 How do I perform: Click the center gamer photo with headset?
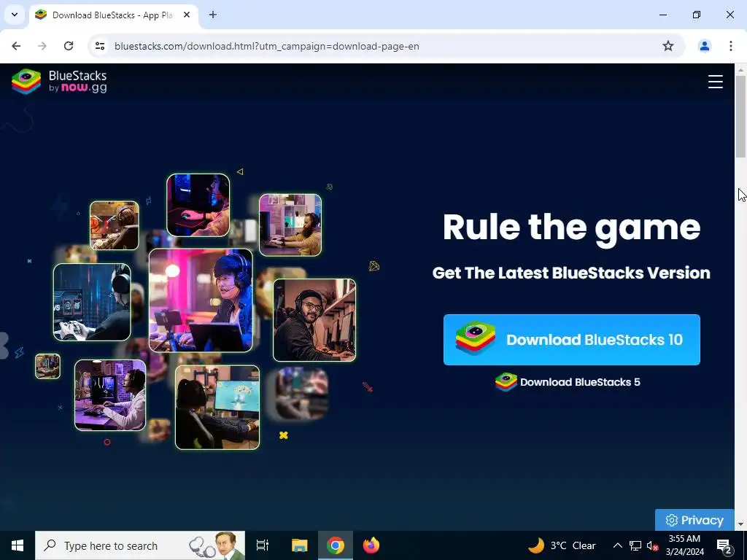(201, 300)
